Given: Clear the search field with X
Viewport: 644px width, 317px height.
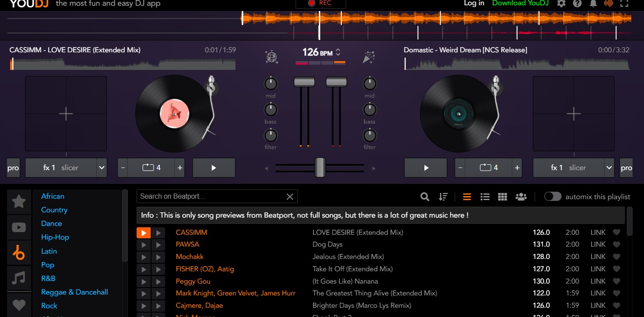Looking at the screenshot, I should (290, 197).
